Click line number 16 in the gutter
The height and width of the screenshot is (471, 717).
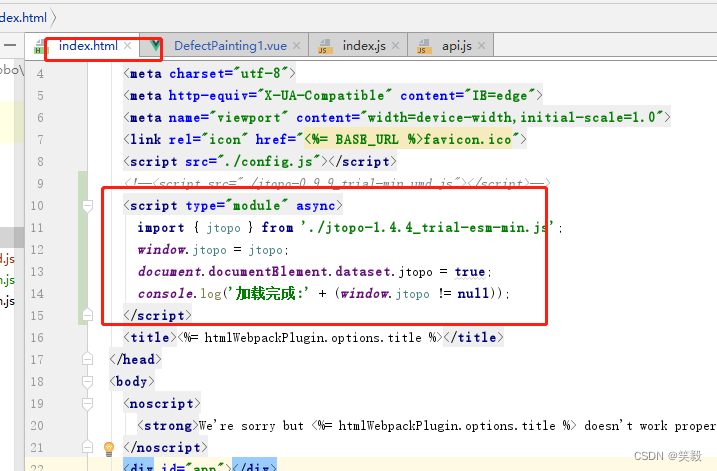point(37,337)
